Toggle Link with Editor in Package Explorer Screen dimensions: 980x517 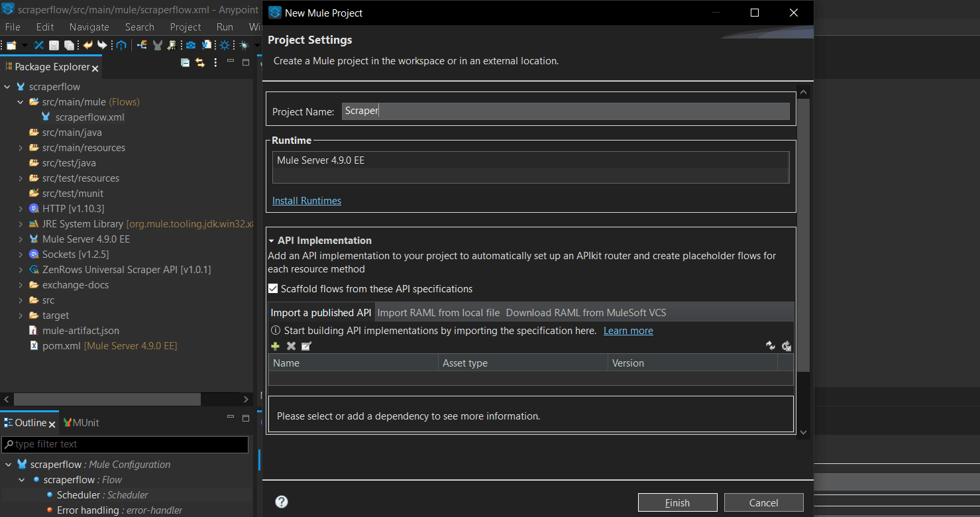199,62
